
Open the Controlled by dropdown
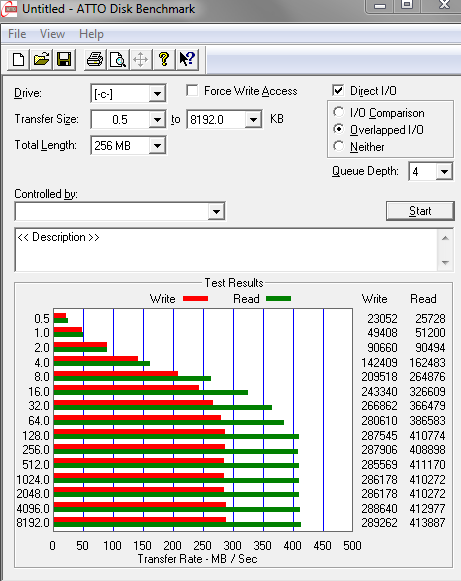point(216,212)
